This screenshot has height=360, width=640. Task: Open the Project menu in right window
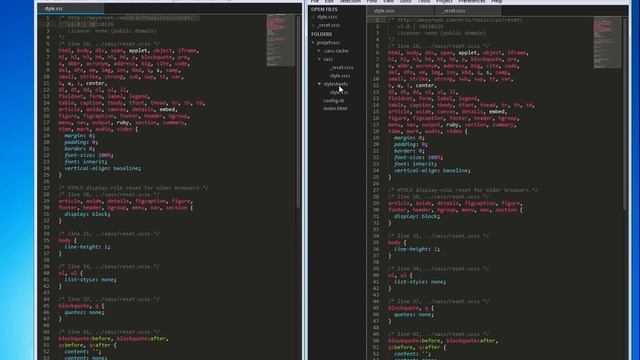pyautogui.click(x=444, y=2)
